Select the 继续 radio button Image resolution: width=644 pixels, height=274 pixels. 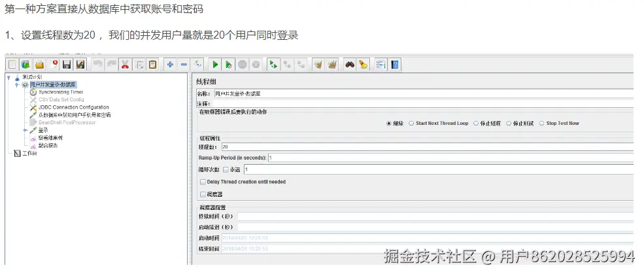pyautogui.click(x=388, y=123)
